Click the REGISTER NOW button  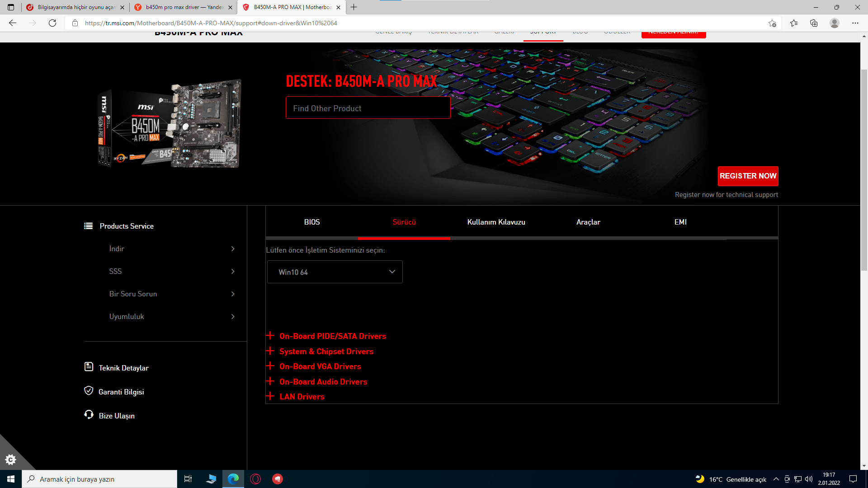[x=748, y=176]
